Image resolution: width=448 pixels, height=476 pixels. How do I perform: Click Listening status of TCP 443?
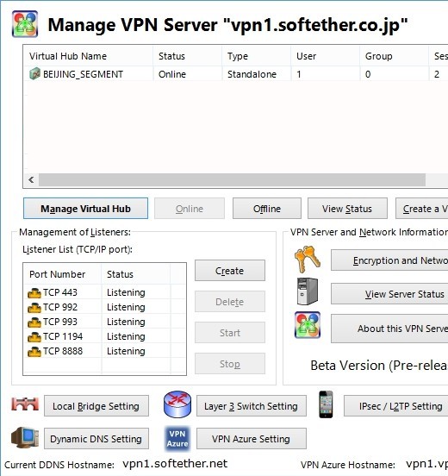click(x=126, y=292)
